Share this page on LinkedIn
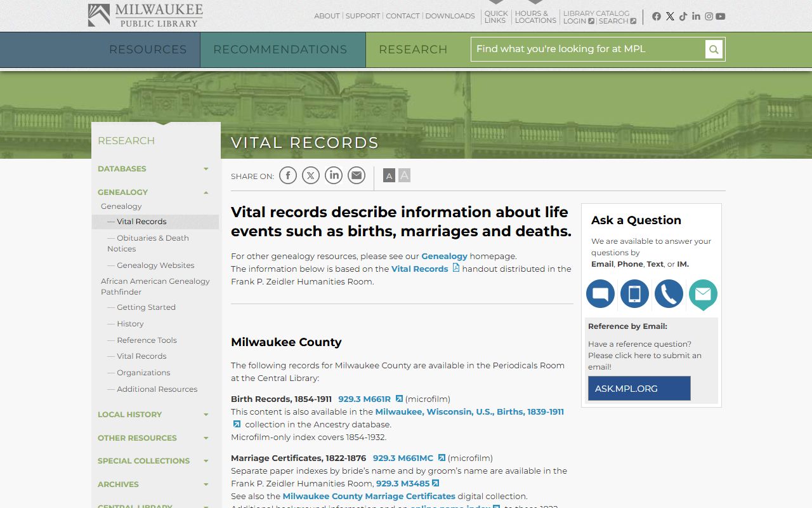The image size is (812, 508). tap(334, 175)
